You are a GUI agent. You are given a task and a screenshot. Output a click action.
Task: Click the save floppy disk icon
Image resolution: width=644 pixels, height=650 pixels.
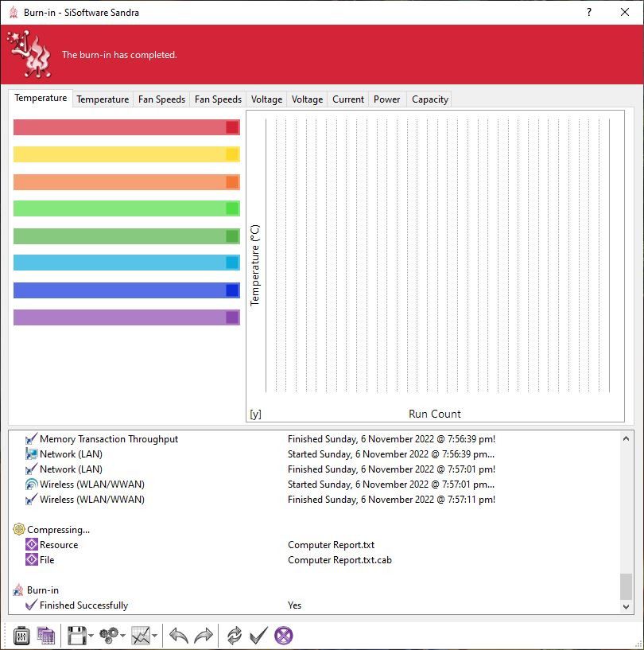point(76,635)
